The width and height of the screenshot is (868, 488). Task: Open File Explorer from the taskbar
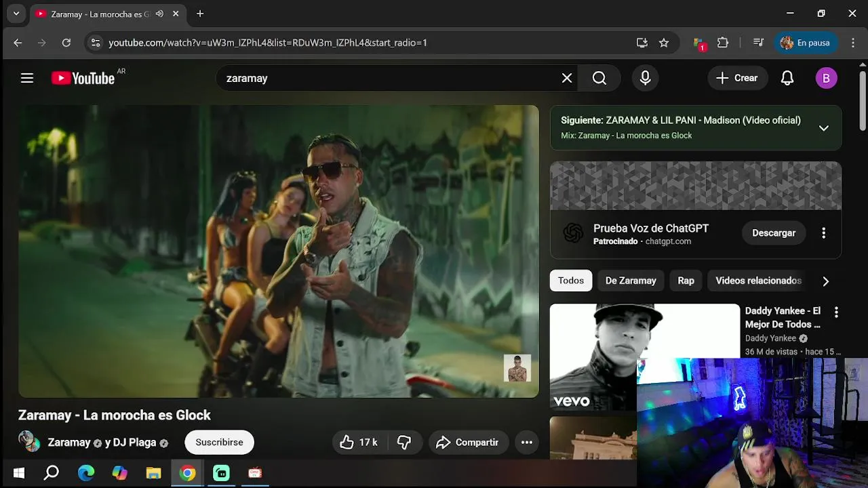pyautogui.click(x=153, y=473)
